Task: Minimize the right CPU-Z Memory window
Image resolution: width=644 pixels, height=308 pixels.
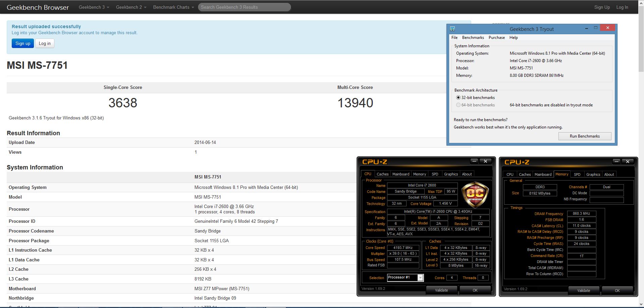Action: pyautogui.click(x=616, y=162)
